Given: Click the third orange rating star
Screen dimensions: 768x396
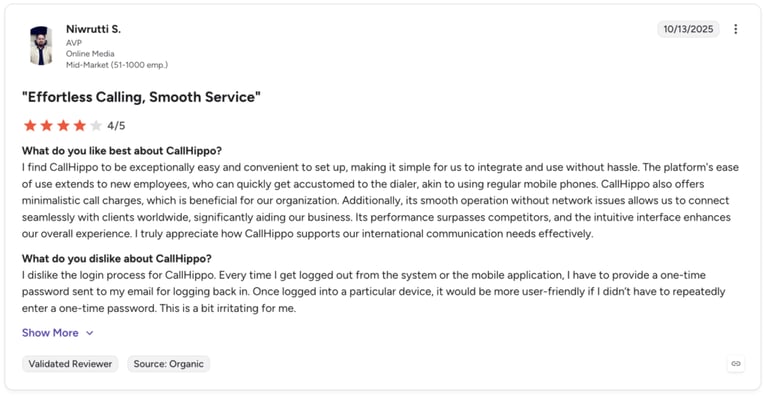Looking at the screenshot, I should tap(63, 126).
